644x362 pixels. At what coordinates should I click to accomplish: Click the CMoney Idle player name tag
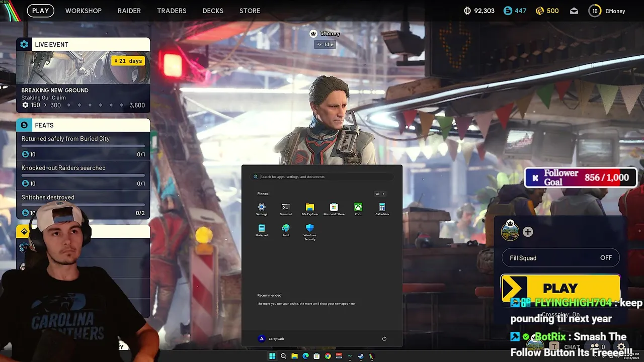325,39
